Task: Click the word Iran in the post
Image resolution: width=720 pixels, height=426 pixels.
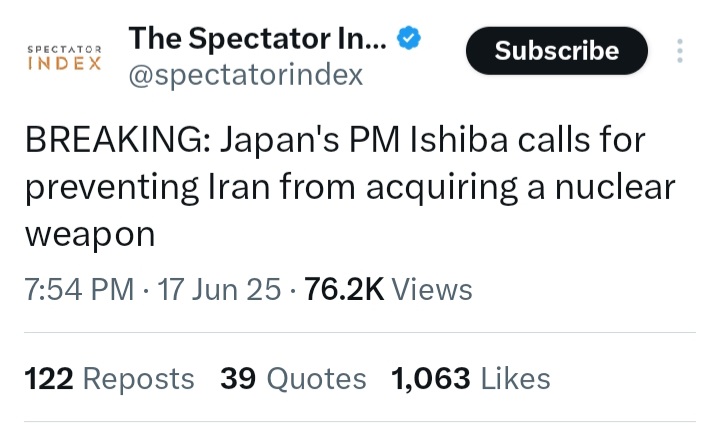Action: [239, 187]
